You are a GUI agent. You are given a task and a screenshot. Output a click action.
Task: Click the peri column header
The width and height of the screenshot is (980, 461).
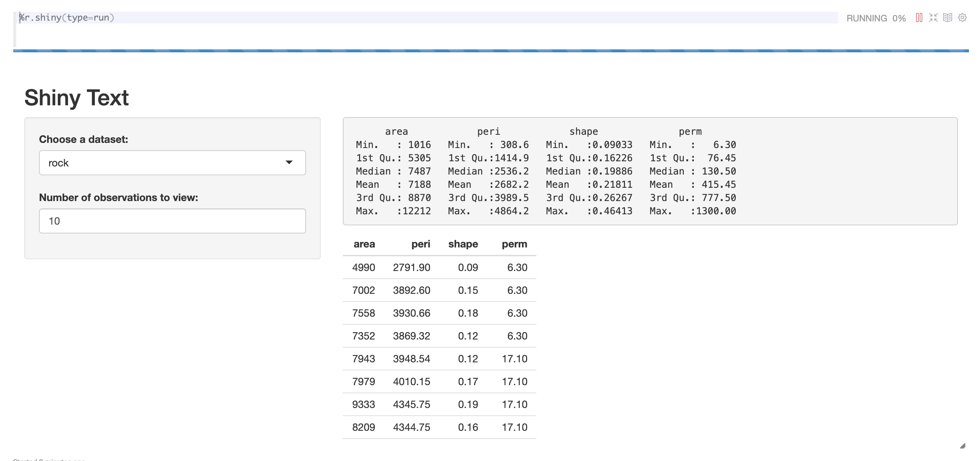click(420, 244)
